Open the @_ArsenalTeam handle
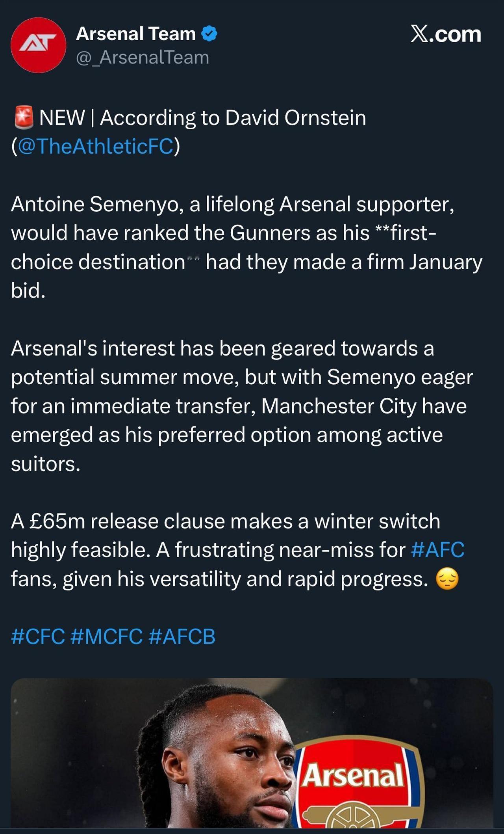 coord(142,58)
